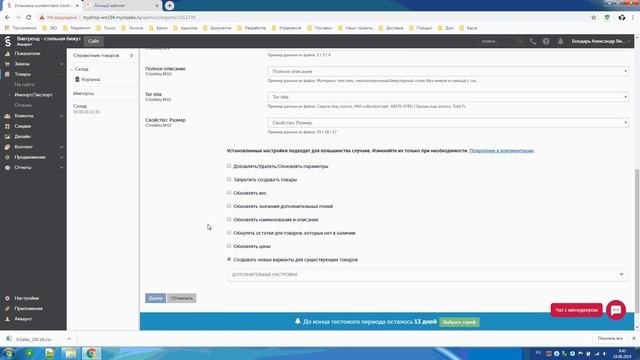This screenshot has height=360, width=640.
Task: Open a new browser tab
Action: (x=169, y=6)
